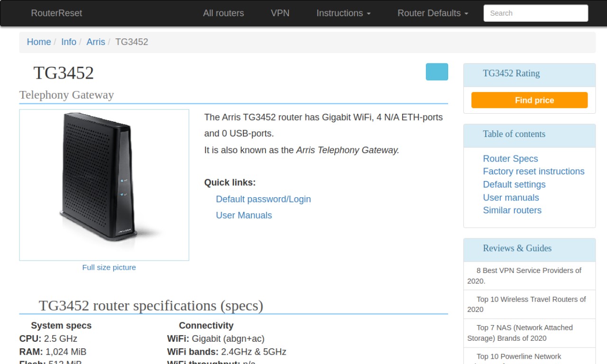Click the System specs column heading
This screenshot has width=607, height=364.
(61, 326)
